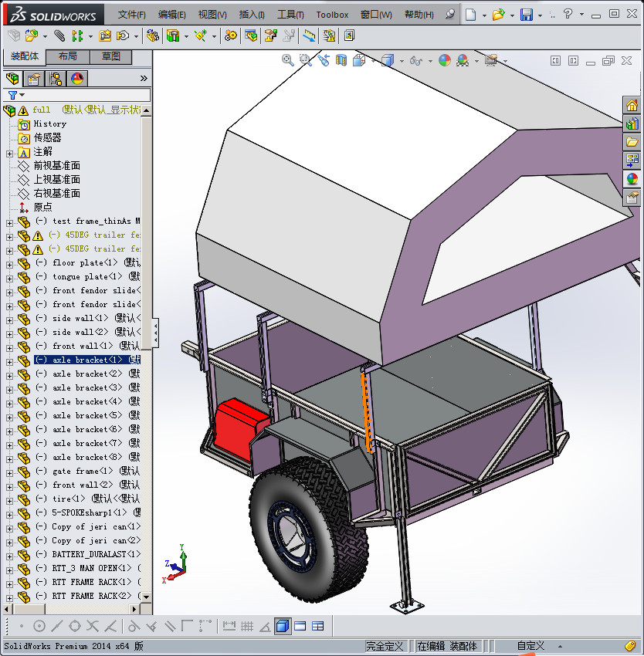The image size is (644, 656).
Task: Switch to the FeatureManager design tree tab
Action: 12,78
